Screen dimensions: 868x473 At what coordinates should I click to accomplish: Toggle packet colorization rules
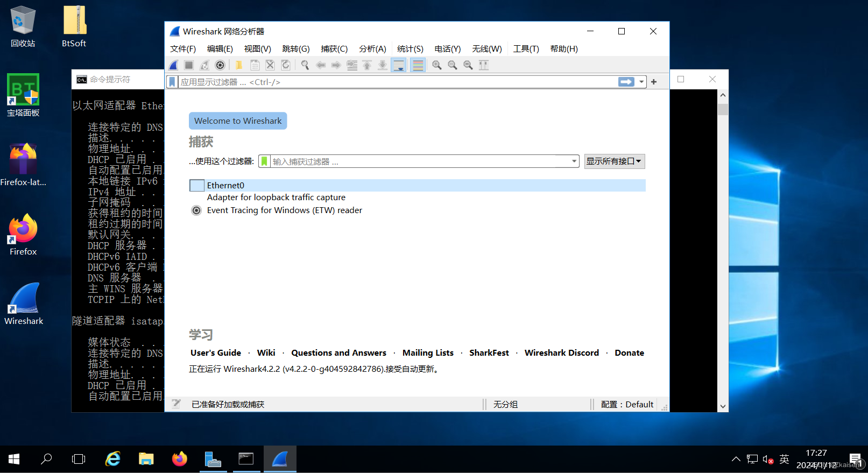click(x=418, y=65)
